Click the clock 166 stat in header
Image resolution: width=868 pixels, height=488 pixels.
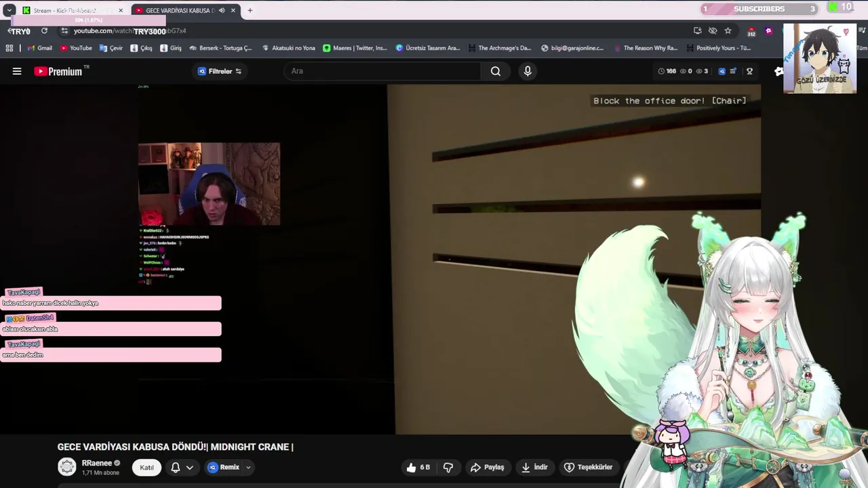click(x=667, y=71)
